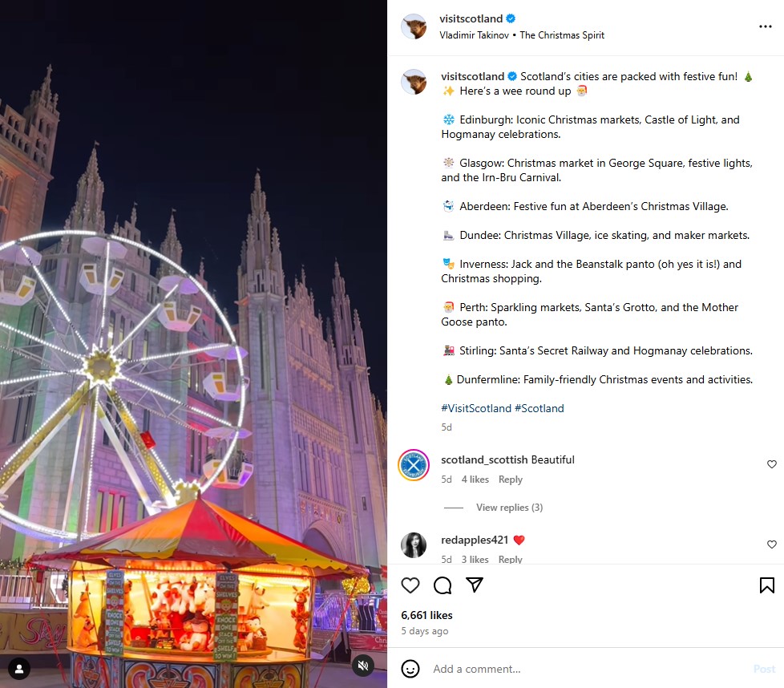Open comments via the speech bubble icon
The image size is (784, 688).
[x=443, y=585]
